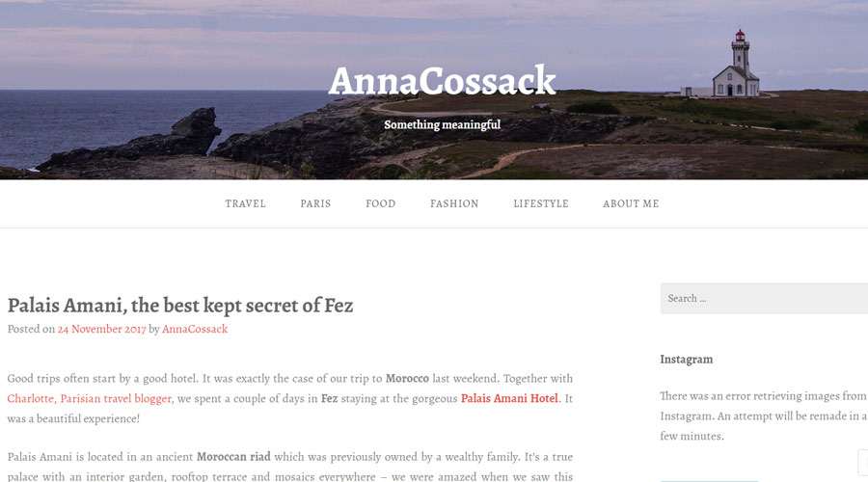The height and width of the screenshot is (482, 868).
Task: Open the AnnaCossack author link under the title
Action: [195, 329]
